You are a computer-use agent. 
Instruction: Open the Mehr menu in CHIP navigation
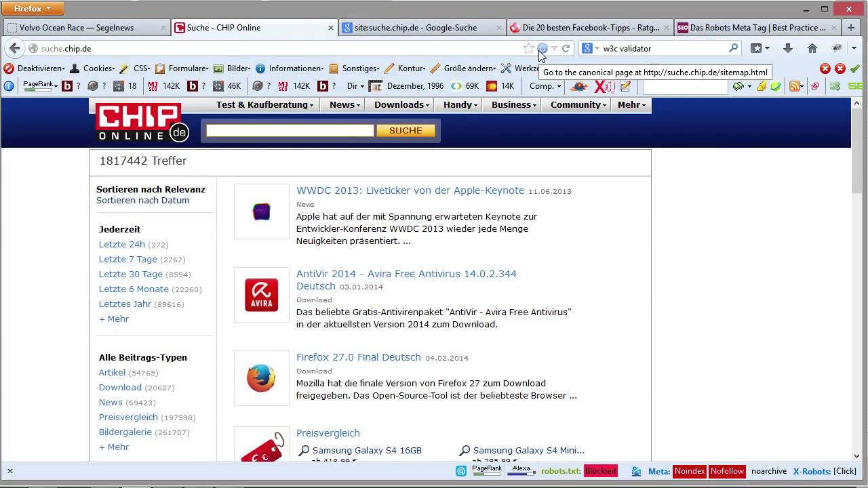(x=632, y=104)
